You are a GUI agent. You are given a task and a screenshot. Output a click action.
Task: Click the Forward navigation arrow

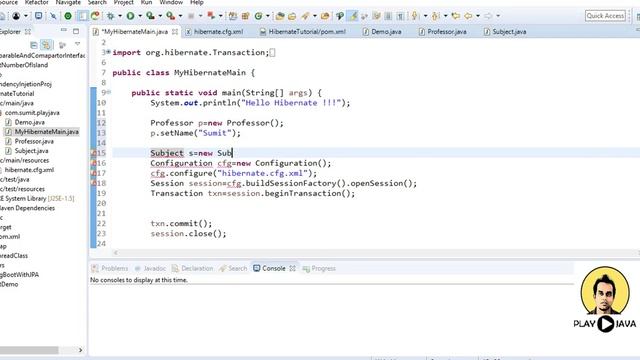(488, 16)
